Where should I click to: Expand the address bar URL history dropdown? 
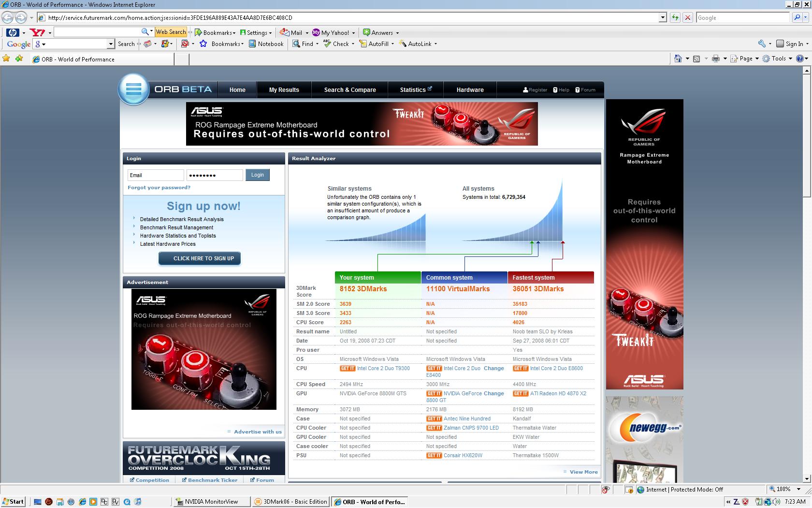(663, 18)
